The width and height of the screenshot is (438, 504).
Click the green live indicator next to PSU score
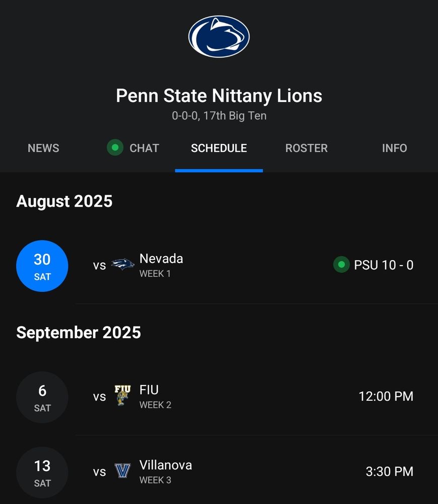(341, 265)
